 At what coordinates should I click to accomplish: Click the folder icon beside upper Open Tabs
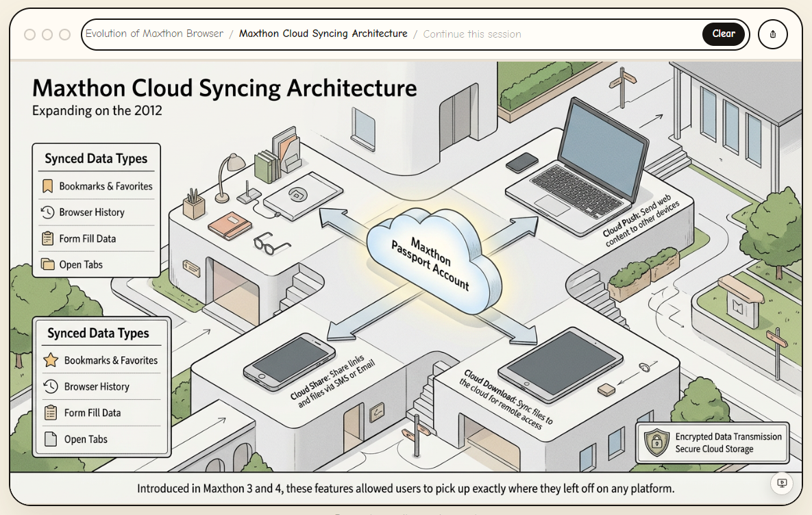pyautogui.click(x=47, y=264)
